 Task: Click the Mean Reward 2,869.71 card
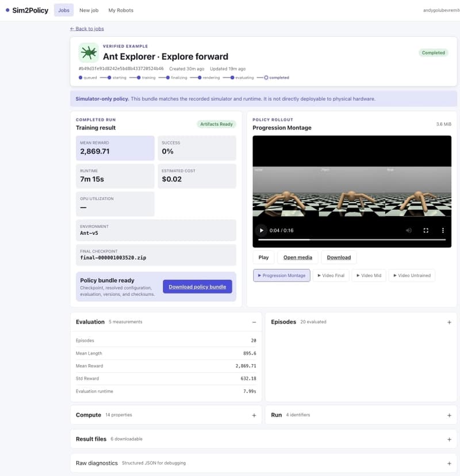click(x=115, y=148)
